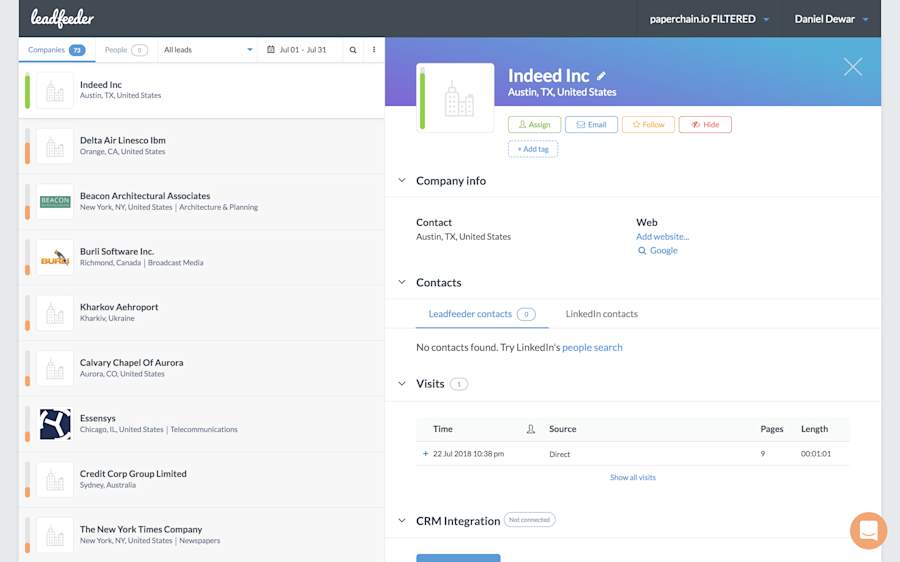
Task: Switch to the Companies tab
Action: (x=57, y=50)
